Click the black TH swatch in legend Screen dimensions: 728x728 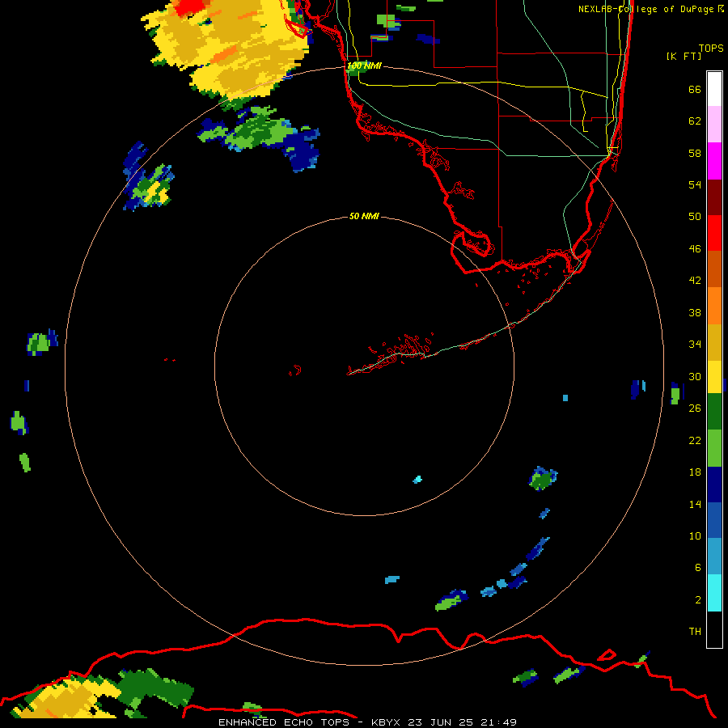point(714,629)
